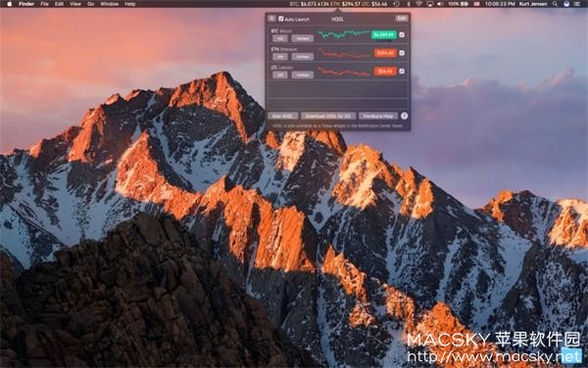The width and height of the screenshot is (588, 368).
Task: Uncheck the ETH row menu bar checkbox
Action: [x=402, y=53]
